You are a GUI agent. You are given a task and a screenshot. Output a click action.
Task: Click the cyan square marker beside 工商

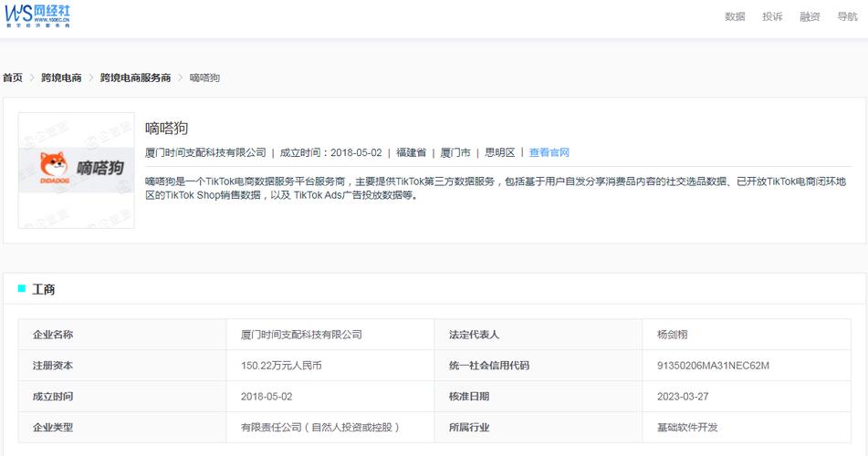click(22, 288)
